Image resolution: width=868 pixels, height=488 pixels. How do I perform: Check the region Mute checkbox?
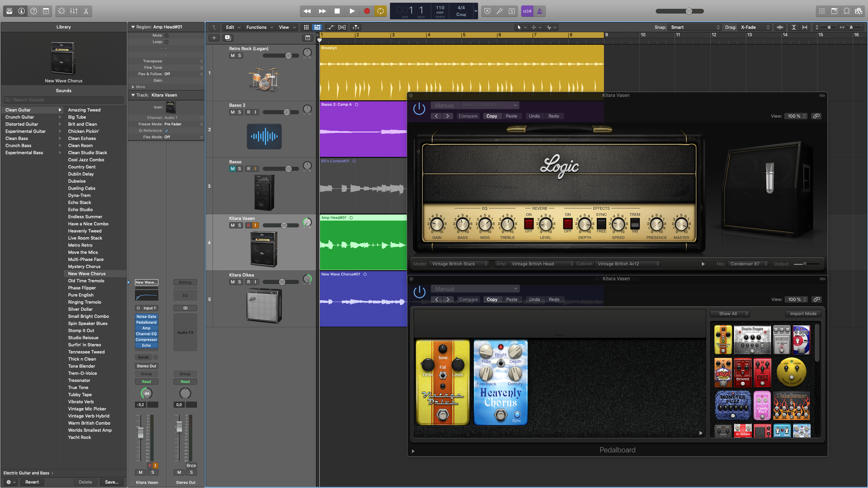pyautogui.click(x=166, y=36)
